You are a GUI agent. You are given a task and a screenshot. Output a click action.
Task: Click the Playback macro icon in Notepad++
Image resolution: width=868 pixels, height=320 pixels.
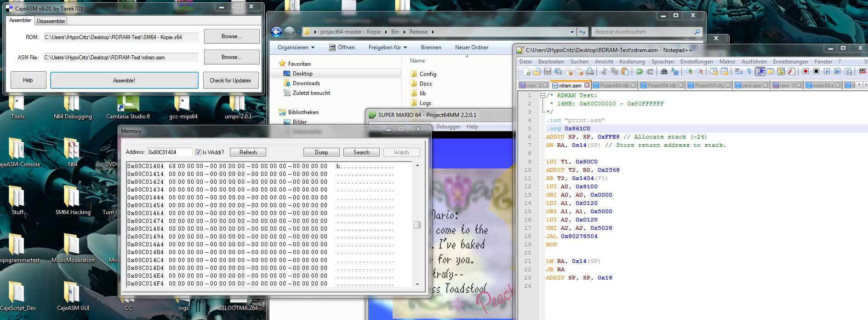click(827, 71)
